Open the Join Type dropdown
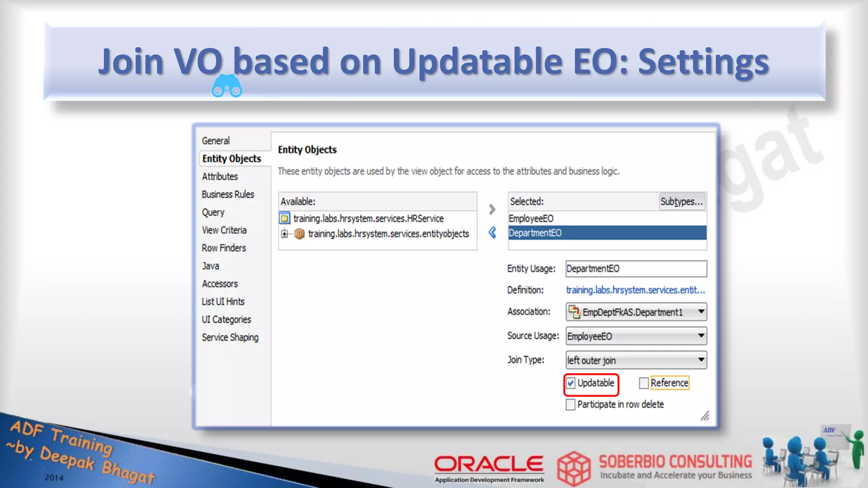This screenshot has width=868, height=488. 701,360
